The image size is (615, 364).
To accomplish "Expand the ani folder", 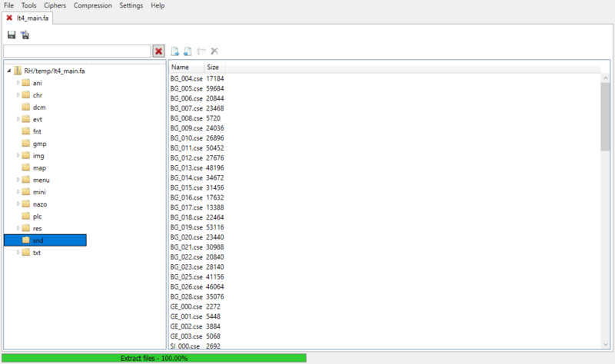I will point(18,83).
